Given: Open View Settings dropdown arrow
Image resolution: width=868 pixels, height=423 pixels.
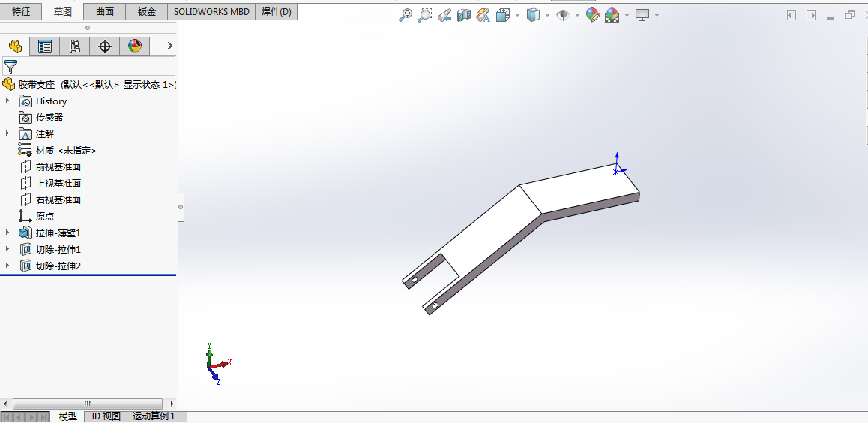Looking at the screenshot, I should (x=657, y=16).
